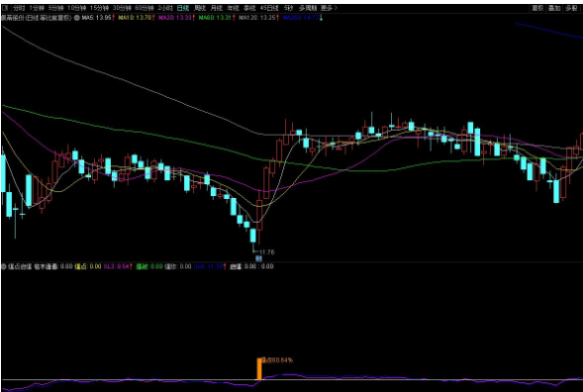Screen dimensions: 583x392
Task: Click the 叠加 overlay button
Action: [x=554, y=8]
